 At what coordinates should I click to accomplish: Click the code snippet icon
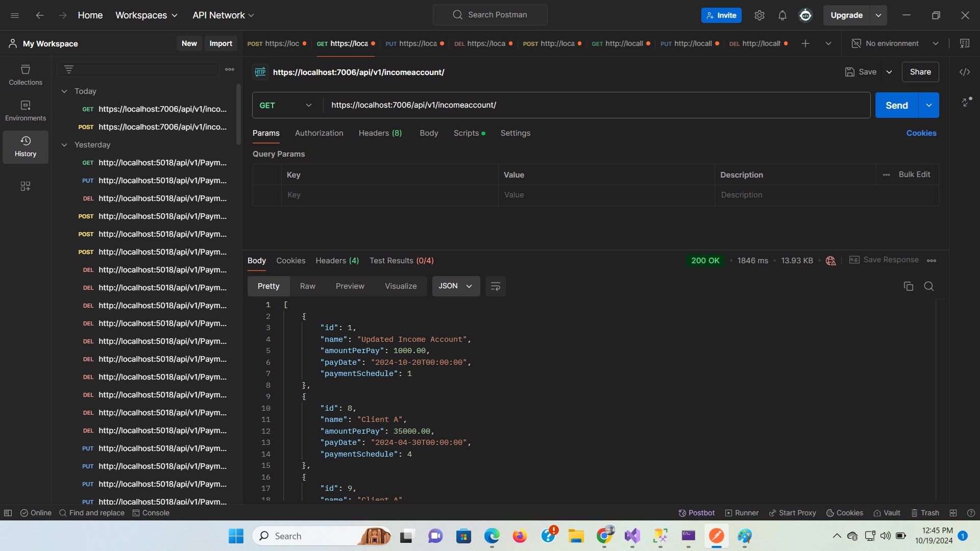click(964, 72)
